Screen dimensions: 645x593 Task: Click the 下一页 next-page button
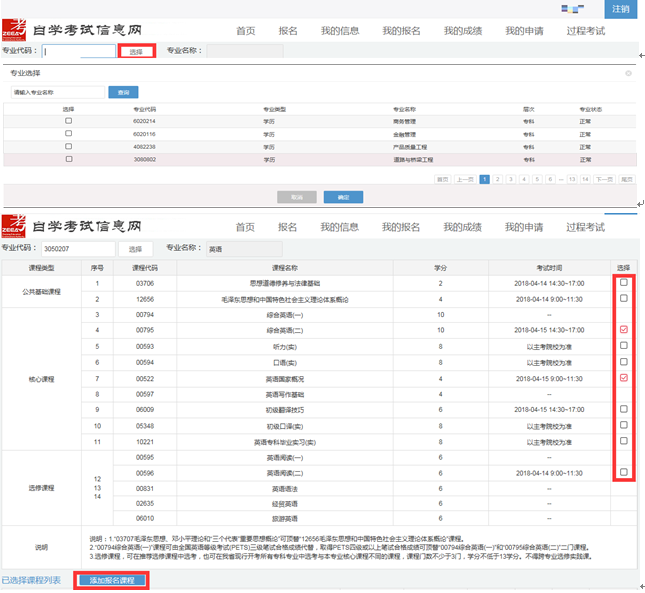[605, 179]
